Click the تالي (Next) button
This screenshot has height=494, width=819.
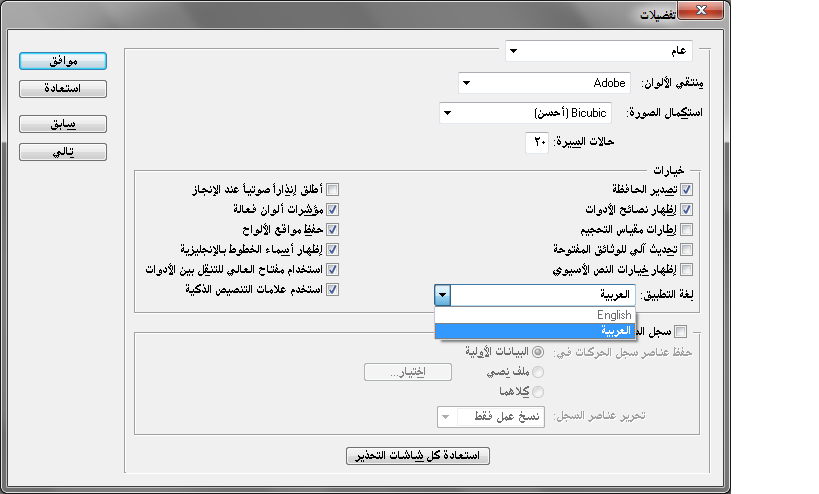(x=63, y=152)
